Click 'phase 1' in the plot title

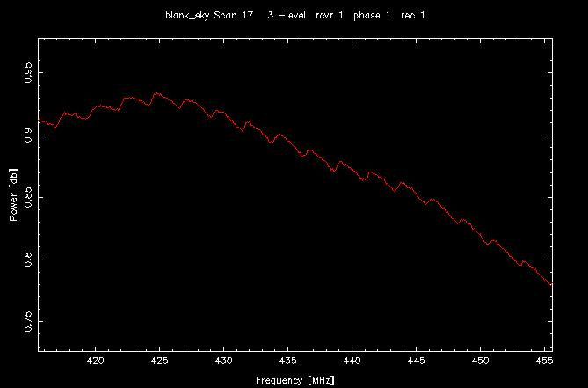[x=372, y=15]
